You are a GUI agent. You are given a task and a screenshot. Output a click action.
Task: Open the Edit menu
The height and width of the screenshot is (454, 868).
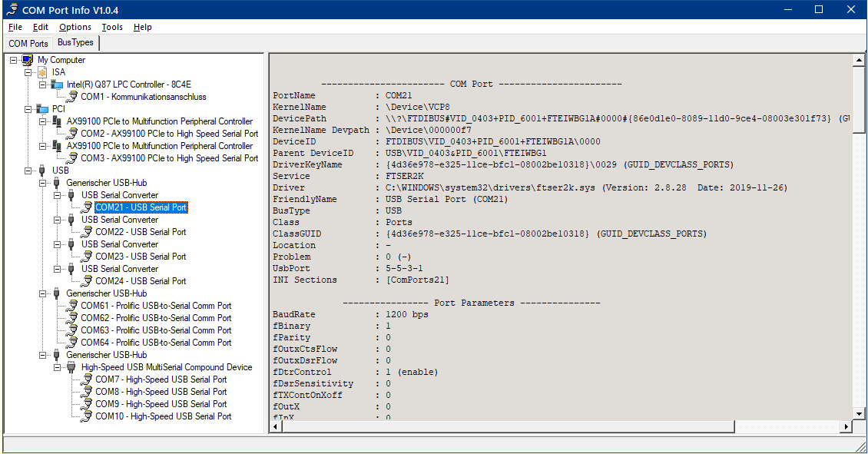41,27
